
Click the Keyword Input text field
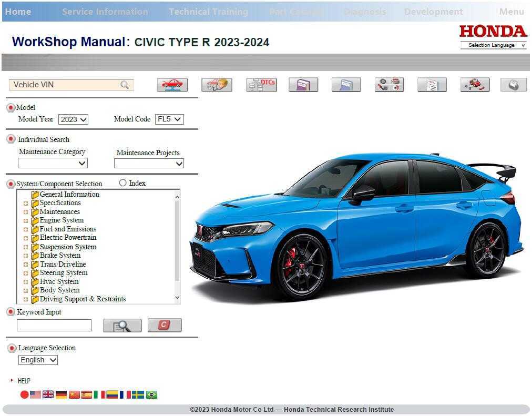coord(54,325)
